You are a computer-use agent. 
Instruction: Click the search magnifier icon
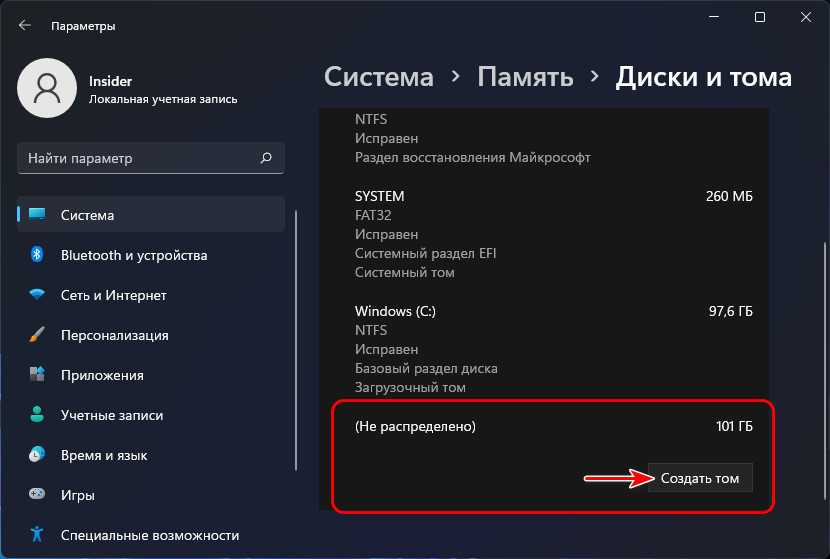point(266,158)
